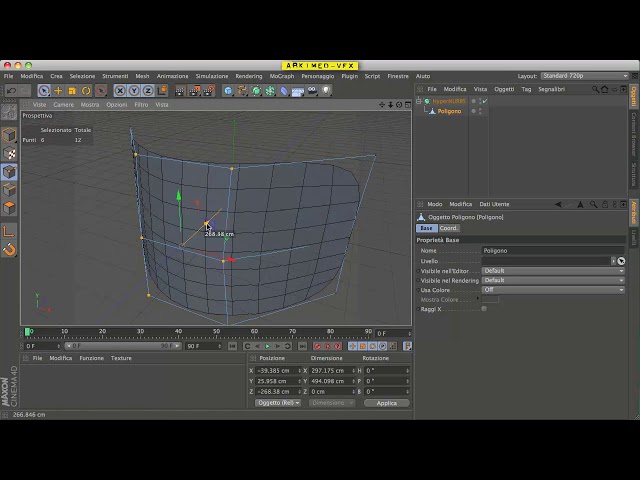Collapse the HyperNURBS tree node

418,101
